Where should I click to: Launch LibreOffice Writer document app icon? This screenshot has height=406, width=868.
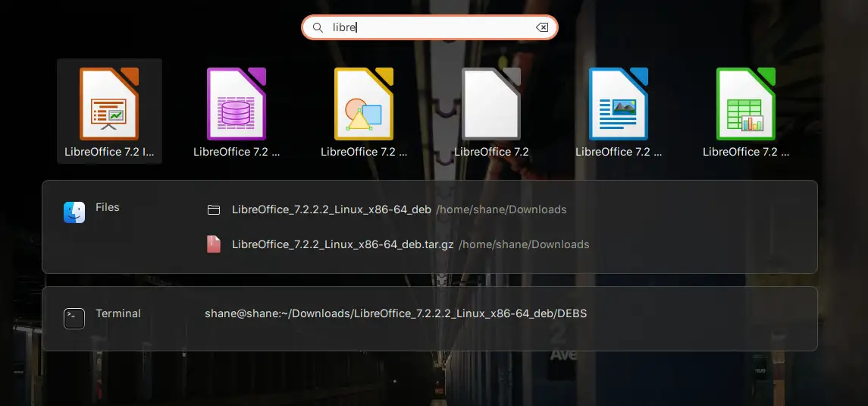[619, 103]
